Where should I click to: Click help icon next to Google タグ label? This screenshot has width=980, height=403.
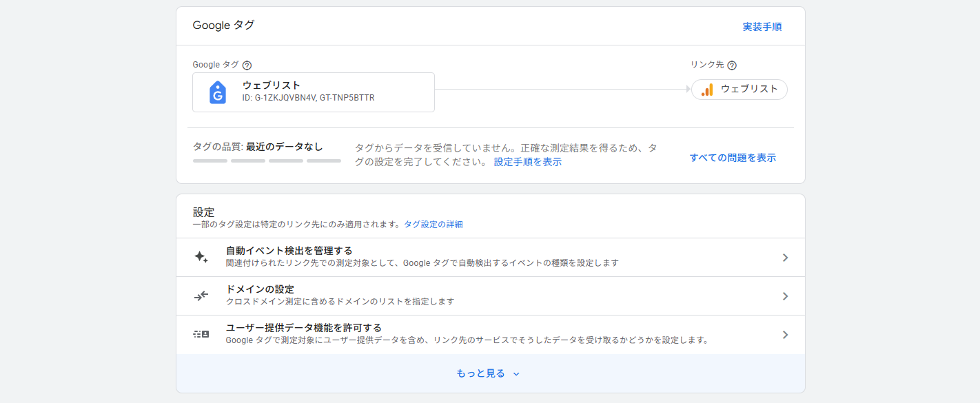pos(247,65)
